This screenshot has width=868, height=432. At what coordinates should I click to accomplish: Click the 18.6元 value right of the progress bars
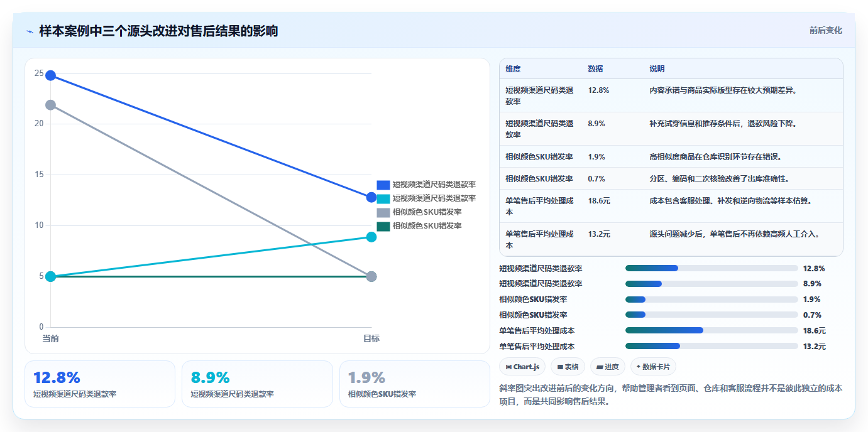click(x=815, y=330)
